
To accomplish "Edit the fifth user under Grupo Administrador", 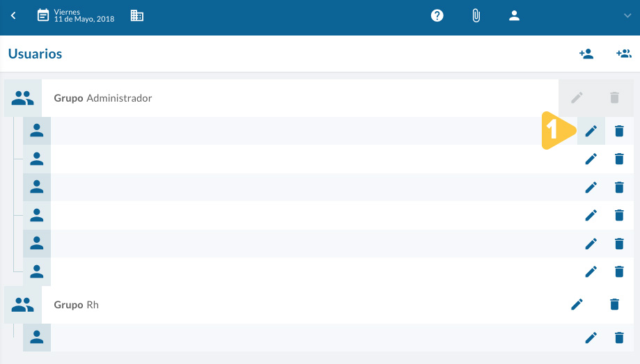I will 591,244.
